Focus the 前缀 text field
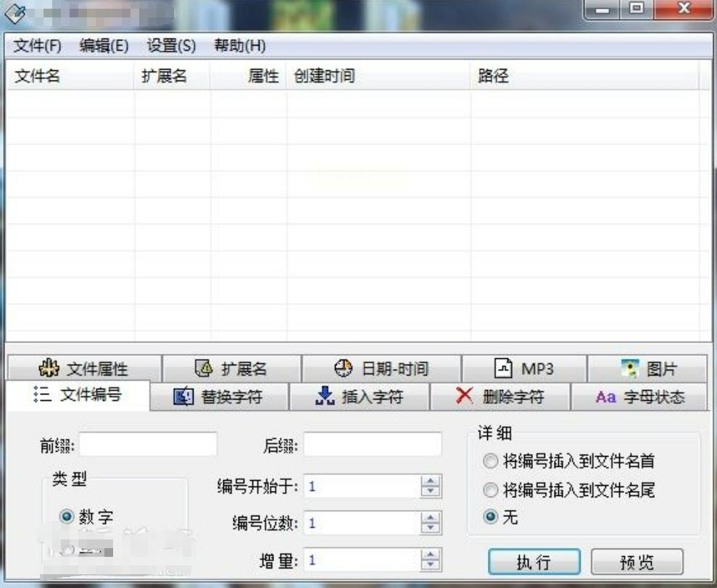This screenshot has width=717, height=588. tap(148, 444)
